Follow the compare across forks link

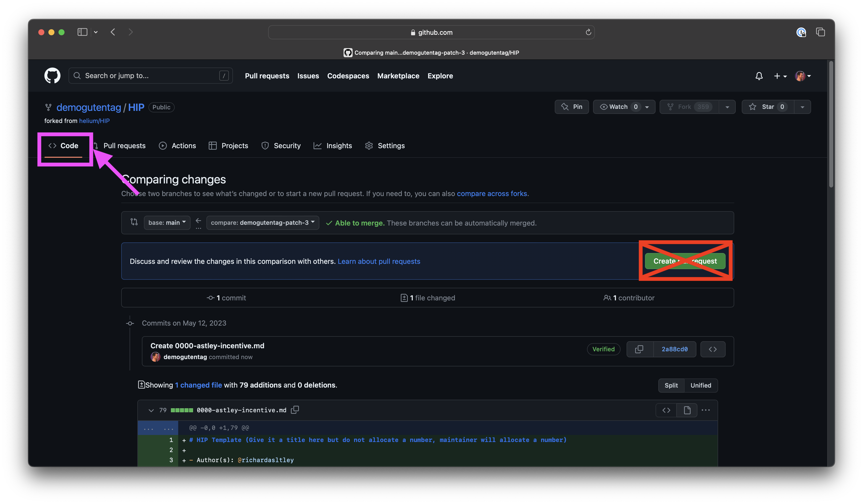pyautogui.click(x=492, y=194)
